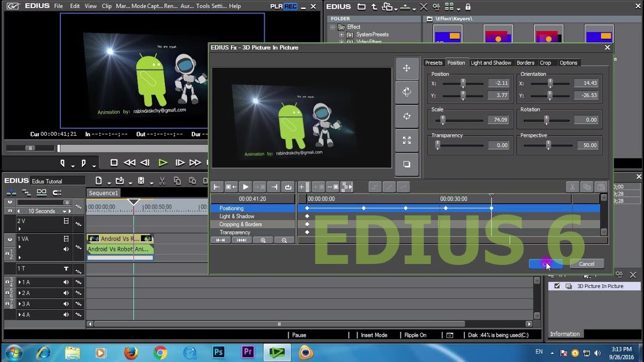Viewport: 644px width, 362px height.
Task: Rewind in the EDIUS player
Action: click(x=129, y=163)
